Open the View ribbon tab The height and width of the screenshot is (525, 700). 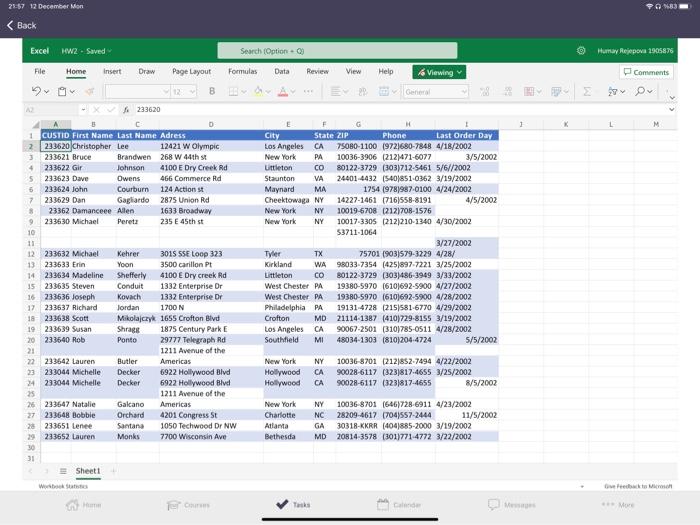353,71
